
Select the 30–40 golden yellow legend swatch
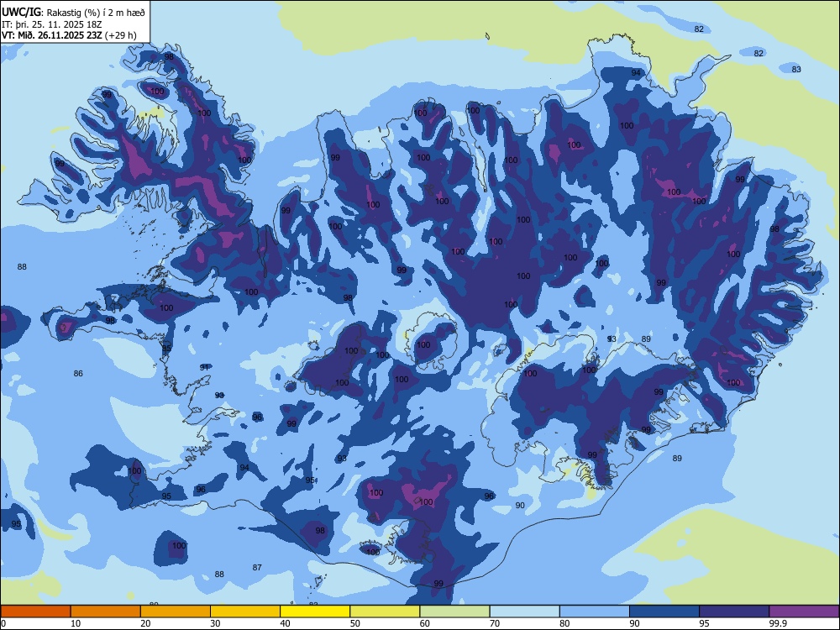tap(245, 612)
